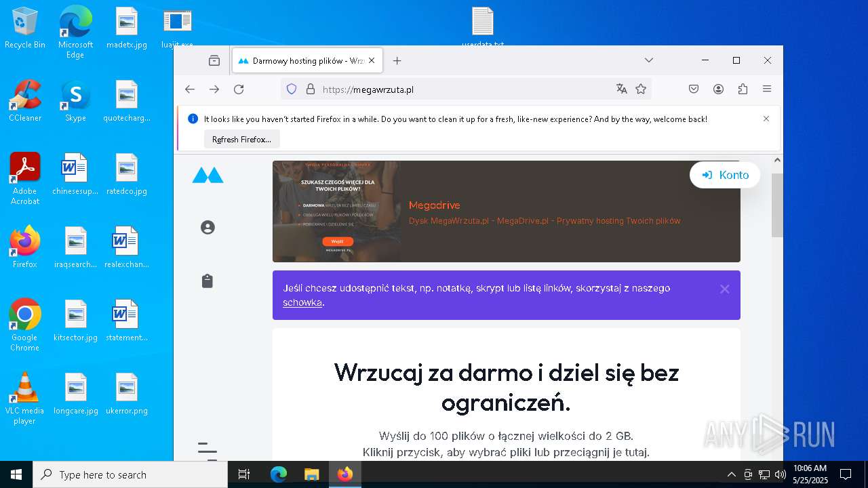Click the Konto login button

click(x=725, y=175)
